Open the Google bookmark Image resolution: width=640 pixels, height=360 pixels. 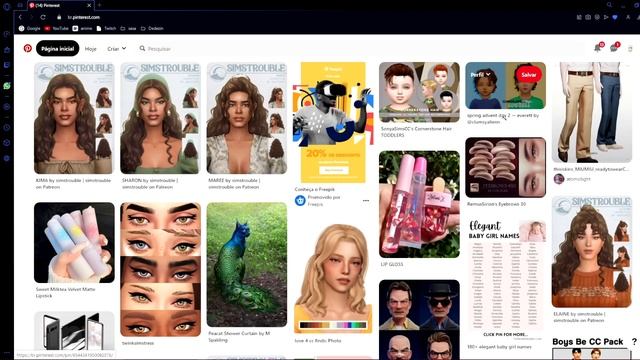click(x=30, y=29)
